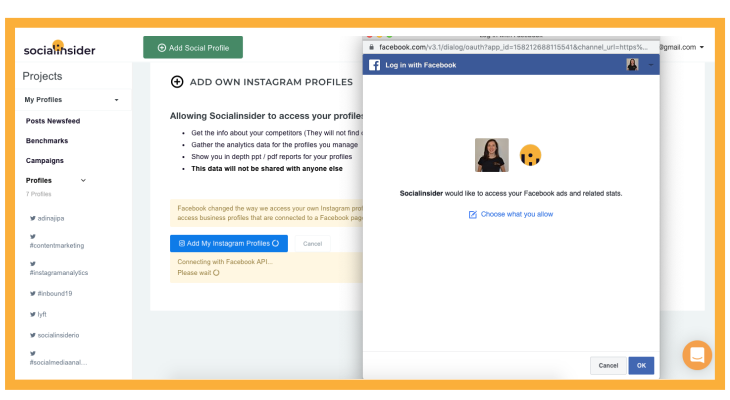Click the profile thumbnail in Facebook header

[x=632, y=65]
